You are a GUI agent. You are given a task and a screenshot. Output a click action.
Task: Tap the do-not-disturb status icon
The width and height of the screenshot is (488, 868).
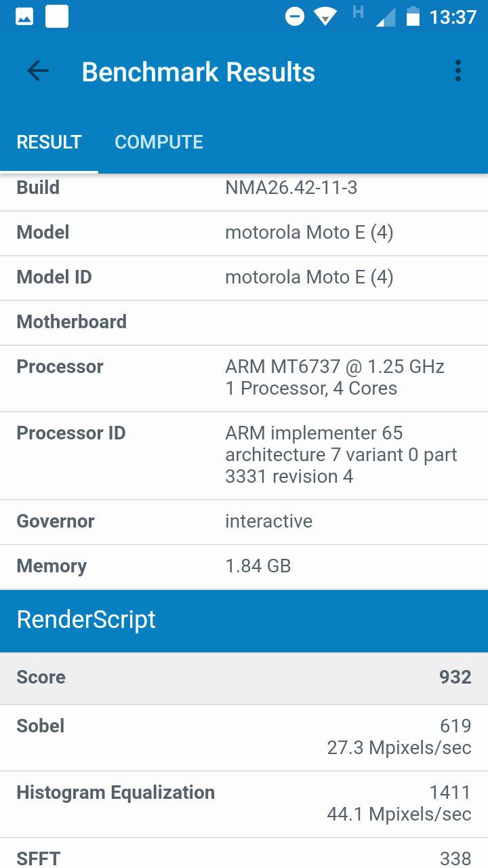click(295, 16)
